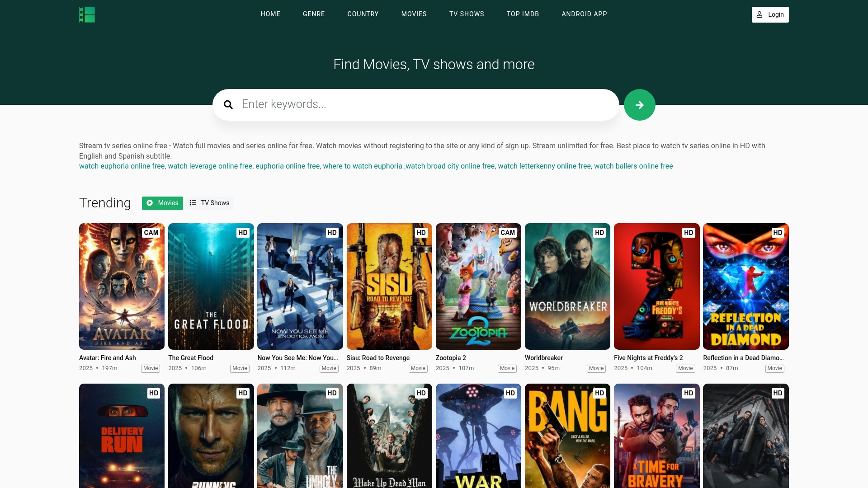Open the A Time for Bravery poster
This screenshot has height=488, width=868.
657,436
